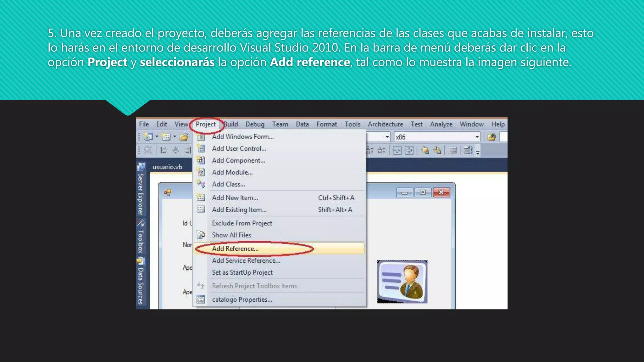This screenshot has height=362, width=644.
Task: Expand the Add New Item dropdown arrow
Action: coord(175,137)
